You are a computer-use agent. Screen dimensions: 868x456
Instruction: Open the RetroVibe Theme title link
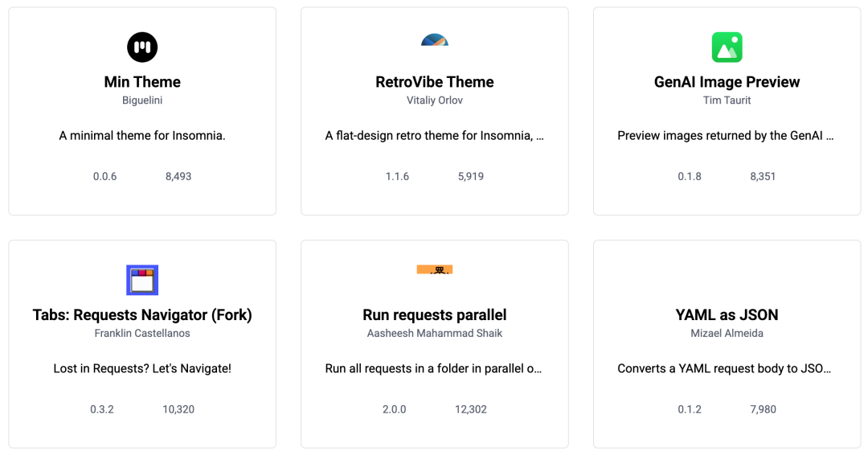click(x=435, y=82)
